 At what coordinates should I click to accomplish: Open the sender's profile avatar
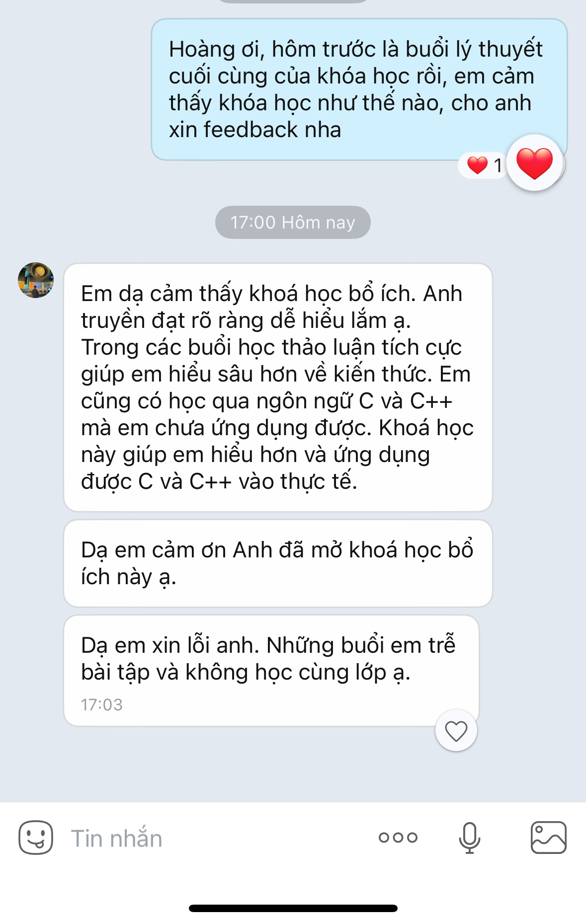(36, 280)
